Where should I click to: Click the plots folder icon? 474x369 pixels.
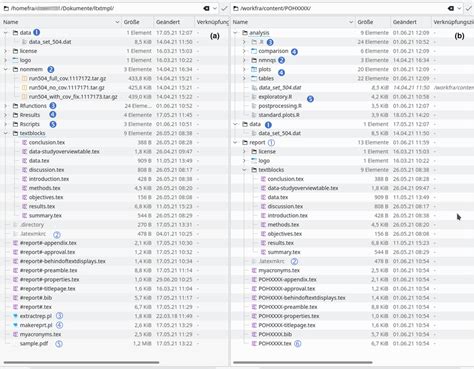[x=254, y=69]
